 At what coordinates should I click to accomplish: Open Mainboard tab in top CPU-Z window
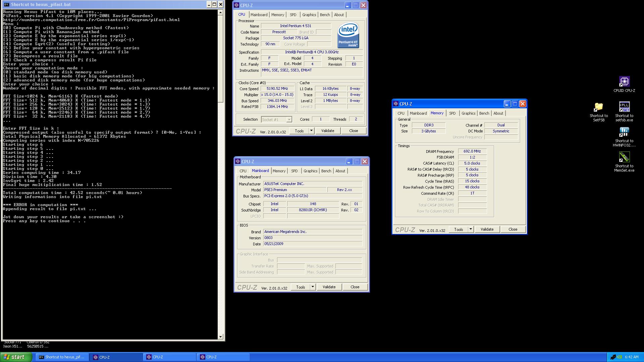259,15
